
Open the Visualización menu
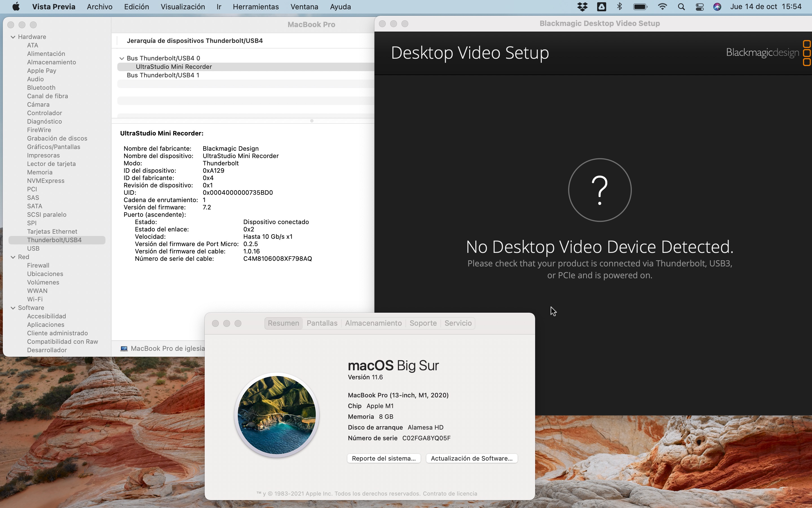183,7
